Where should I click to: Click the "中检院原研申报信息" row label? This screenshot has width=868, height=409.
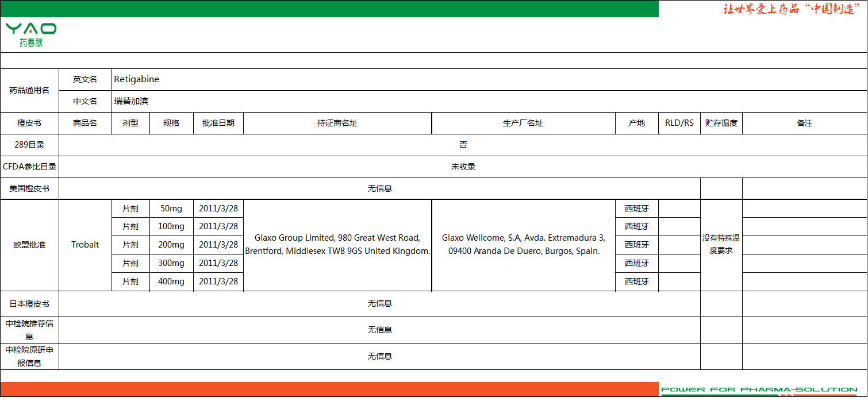pyautogui.click(x=29, y=356)
